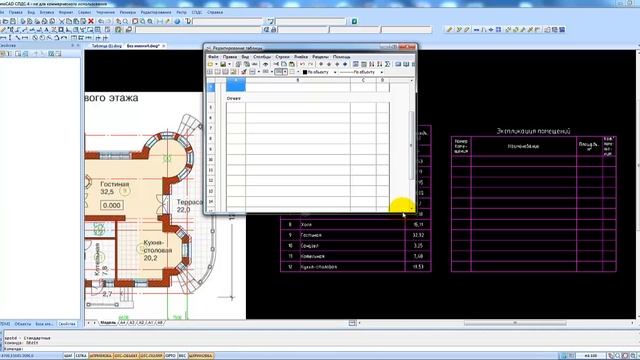640x360 pixels.
Task: Click the undo arrow in nanoCAD main toolbar
Action: pyautogui.click(x=101, y=21)
